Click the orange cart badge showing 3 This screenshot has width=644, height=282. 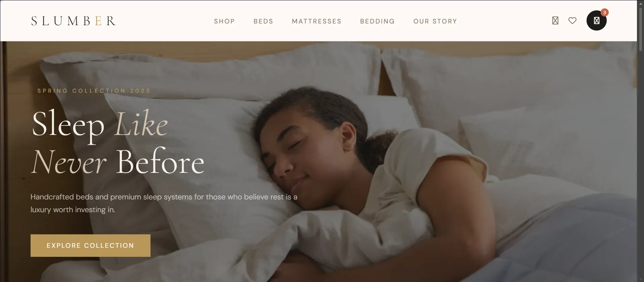click(x=604, y=13)
